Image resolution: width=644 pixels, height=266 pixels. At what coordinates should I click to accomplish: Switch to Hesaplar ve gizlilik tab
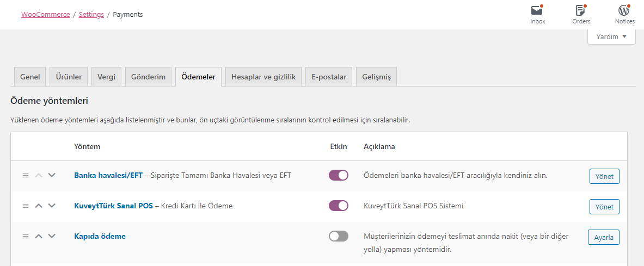(263, 77)
